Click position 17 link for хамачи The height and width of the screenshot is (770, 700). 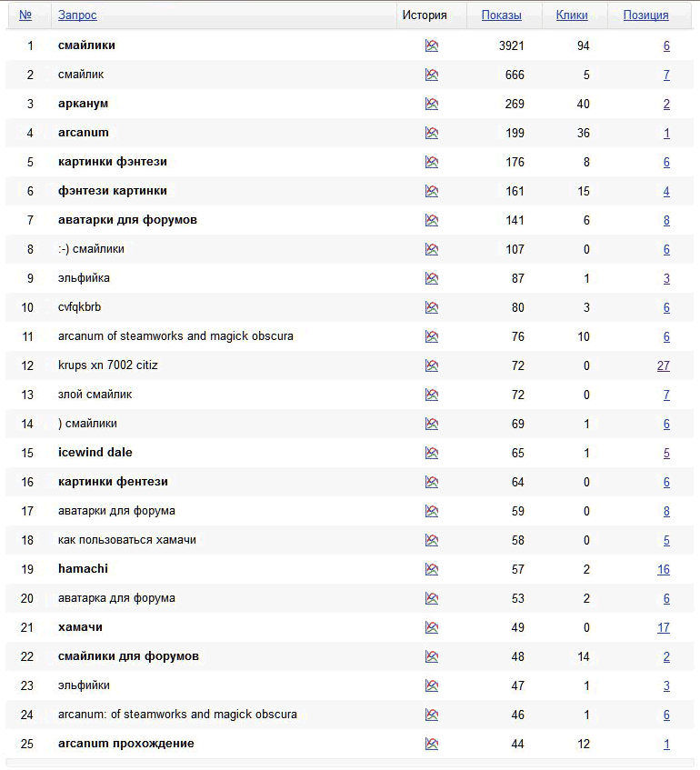coord(663,627)
